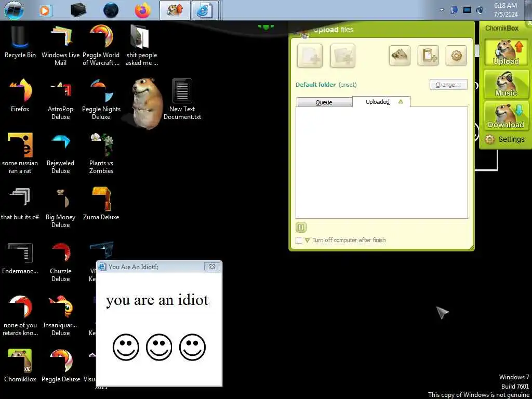
Task: Select the ChomikBox desktop shortcut
Action: [20, 366]
